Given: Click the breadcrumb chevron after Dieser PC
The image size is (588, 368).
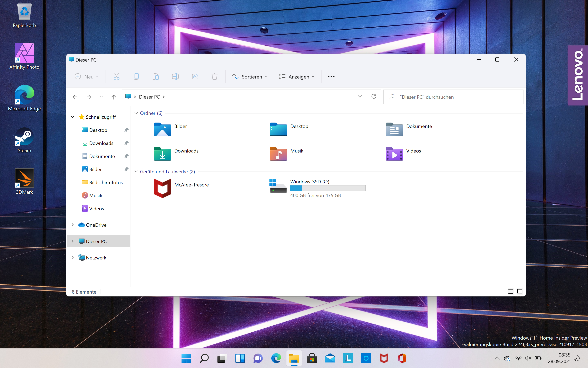Looking at the screenshot, I should coord(164,97).
